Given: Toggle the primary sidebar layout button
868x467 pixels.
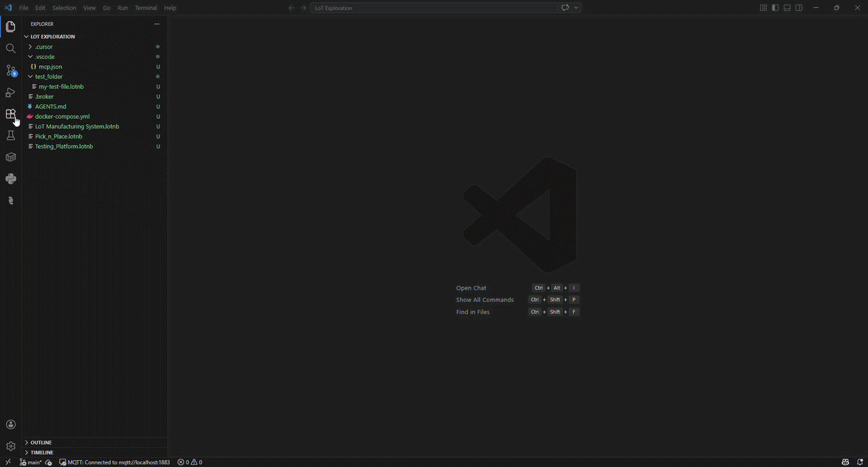Looking at the screenshot, I should pos(774,7).
